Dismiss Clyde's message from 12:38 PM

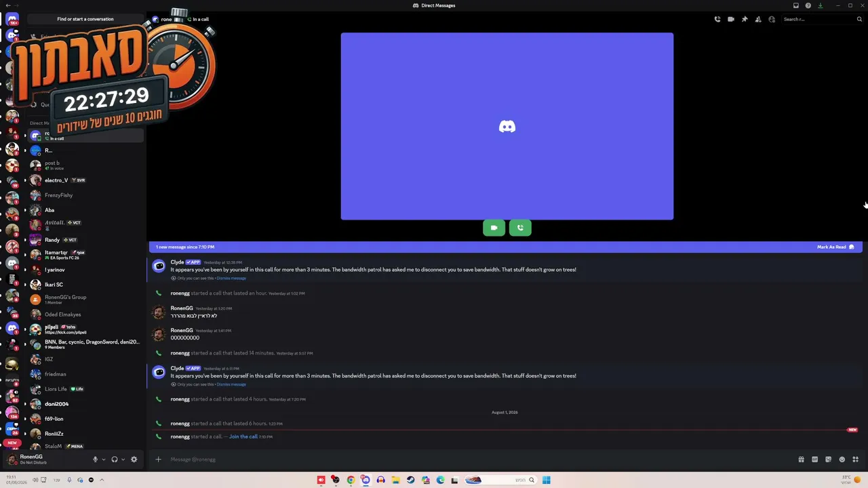tap(231, 279)
